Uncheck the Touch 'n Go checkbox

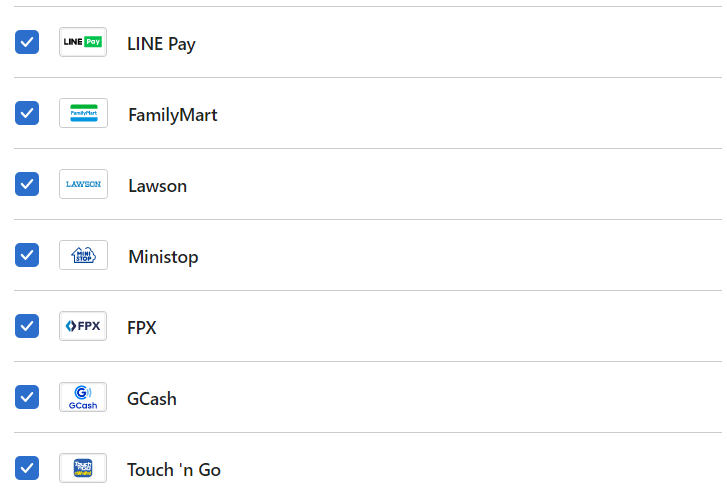click(27, 468)
